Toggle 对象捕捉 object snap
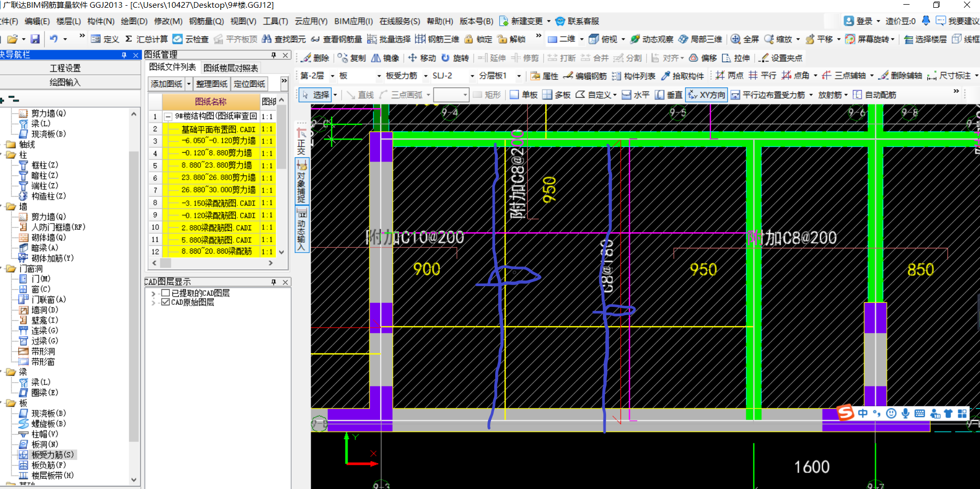The height and width of the screenshot is (489, 980). (301, 182)
